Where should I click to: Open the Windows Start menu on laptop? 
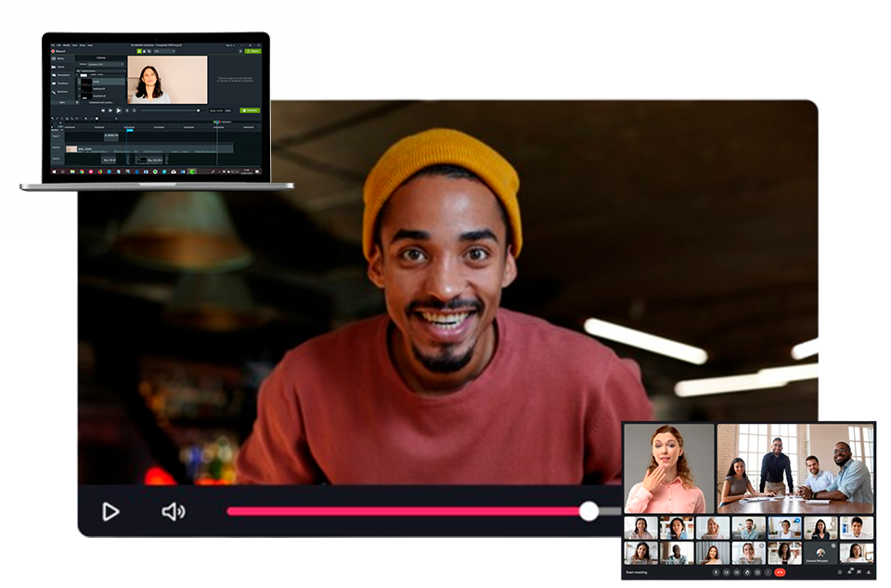click(55, 172)
